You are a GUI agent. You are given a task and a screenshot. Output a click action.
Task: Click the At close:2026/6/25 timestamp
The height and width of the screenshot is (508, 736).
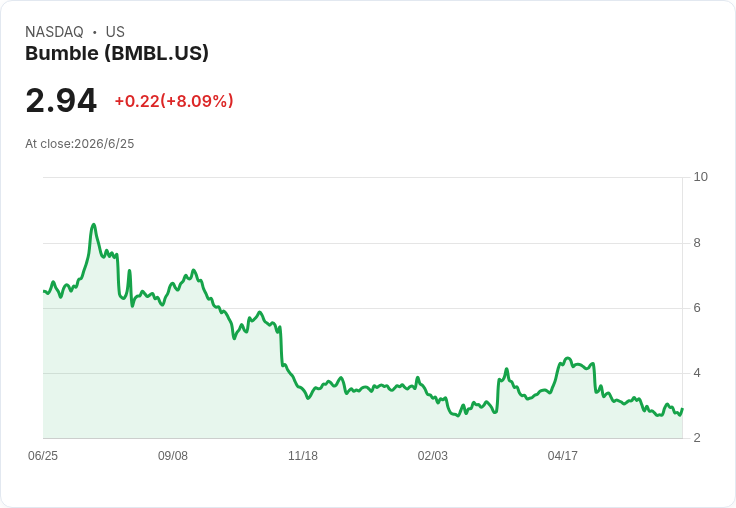click(x=79, y=144)
